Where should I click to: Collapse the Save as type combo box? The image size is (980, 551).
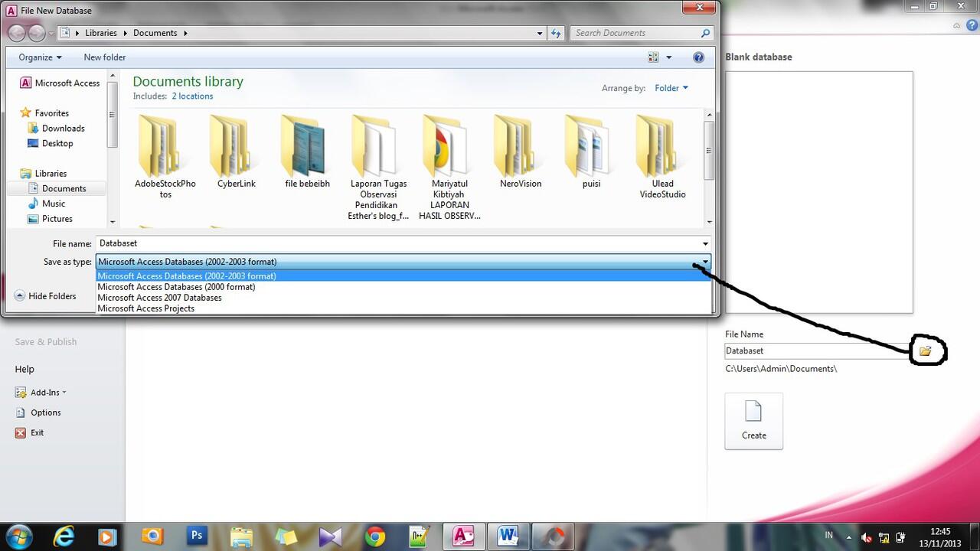(x=705, y=262)
